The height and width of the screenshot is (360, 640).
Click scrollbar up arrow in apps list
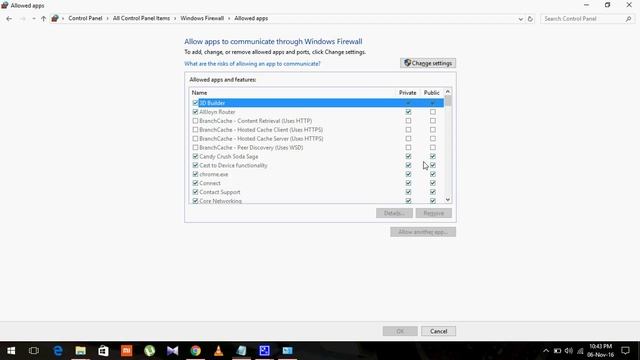(448, 91)
